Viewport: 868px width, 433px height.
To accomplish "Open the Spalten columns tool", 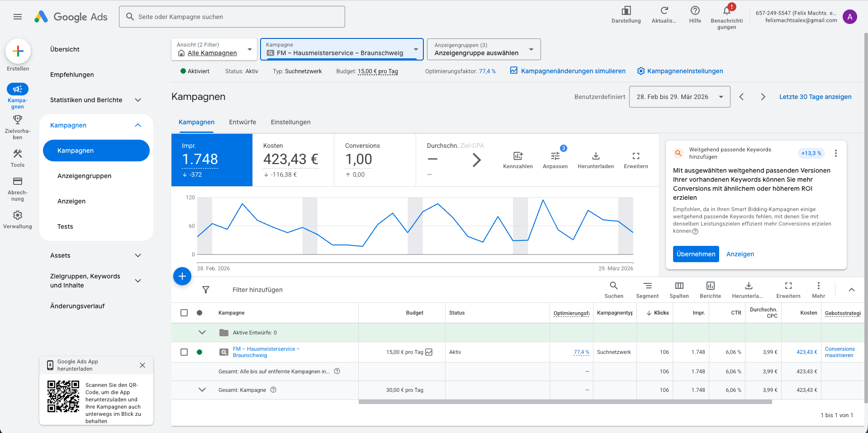I will 679,286.
